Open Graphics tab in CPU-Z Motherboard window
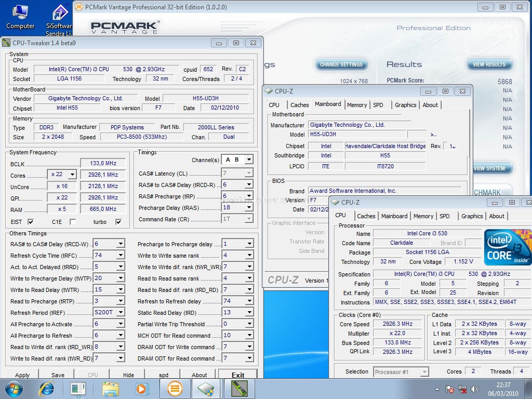The image size is (532, 399). click(x=405, y=105)
